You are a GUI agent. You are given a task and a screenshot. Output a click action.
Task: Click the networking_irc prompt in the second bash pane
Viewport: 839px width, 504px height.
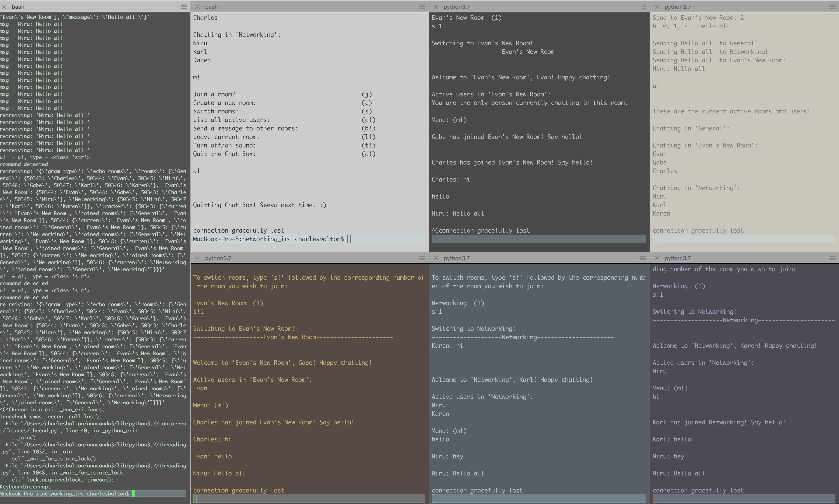click(x=268, y=239)
